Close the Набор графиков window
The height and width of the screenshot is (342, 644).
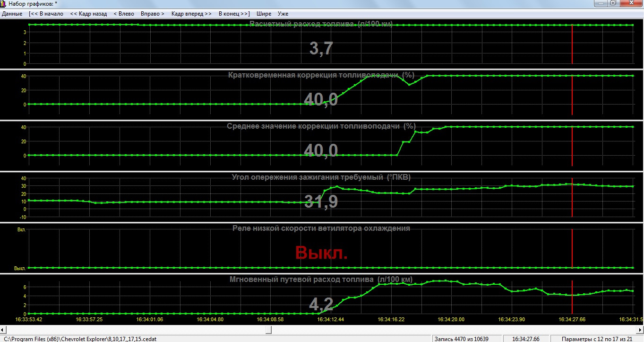click(x=631, y=3)
